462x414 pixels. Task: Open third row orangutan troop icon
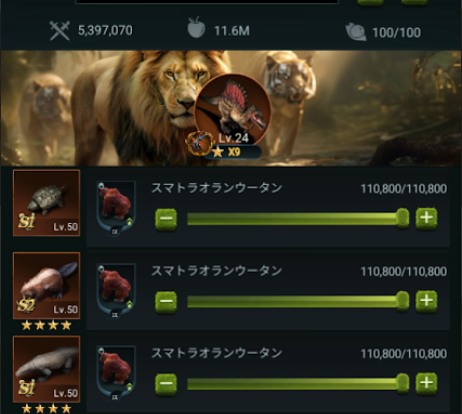(x=116, y=373)
